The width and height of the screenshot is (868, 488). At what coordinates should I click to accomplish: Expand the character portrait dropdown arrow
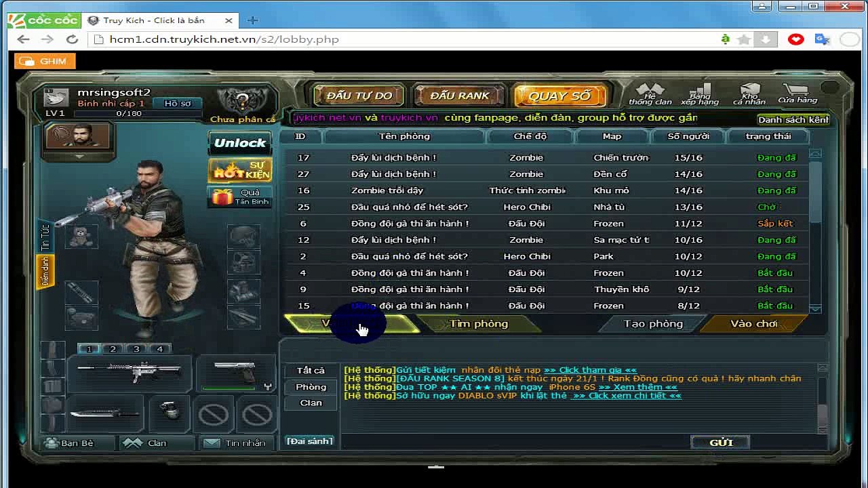coord(79,157)
